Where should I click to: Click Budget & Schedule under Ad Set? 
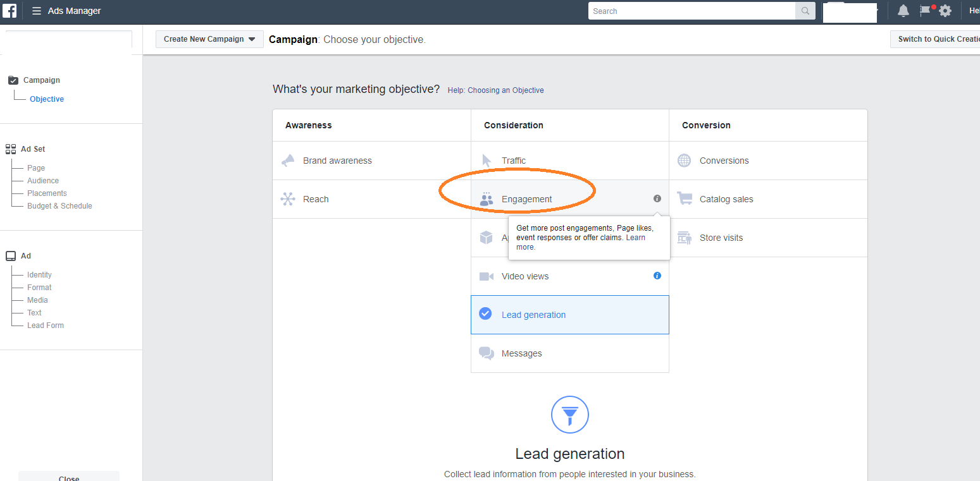(x=59, y=206)
